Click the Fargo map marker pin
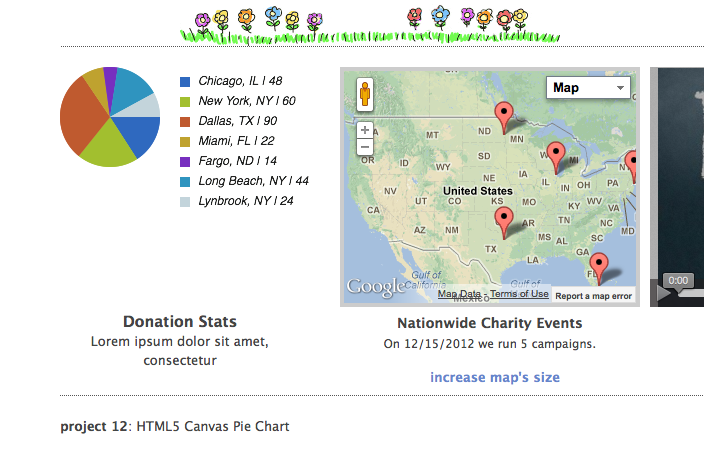704x449 pixels. click(x=504, y=113)
